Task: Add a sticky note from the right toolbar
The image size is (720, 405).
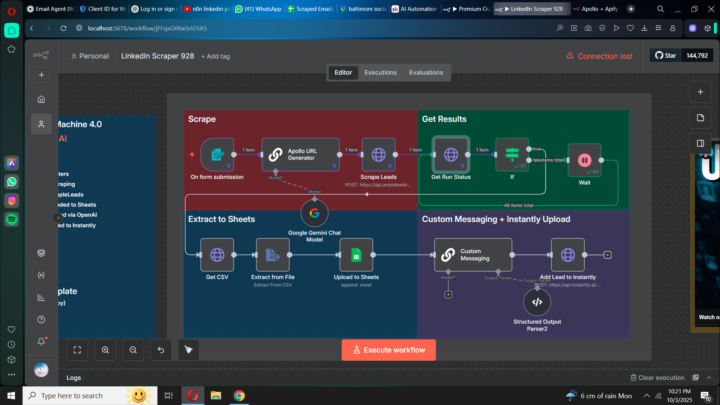Action: (x=700, y=118)
